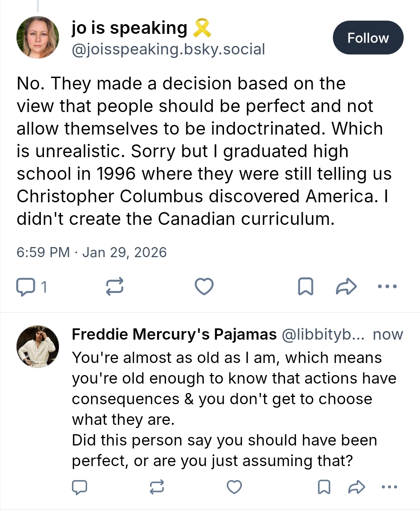The height and width of the screenshot is (512, 420).
Task: Click the 'now' timestamp on the reply
Action: pyautogui.click(x=388, y=335)
